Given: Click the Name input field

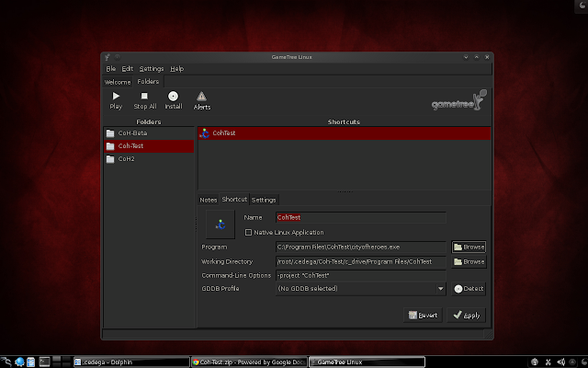Looking at the screenshot, I should point(360,217).
